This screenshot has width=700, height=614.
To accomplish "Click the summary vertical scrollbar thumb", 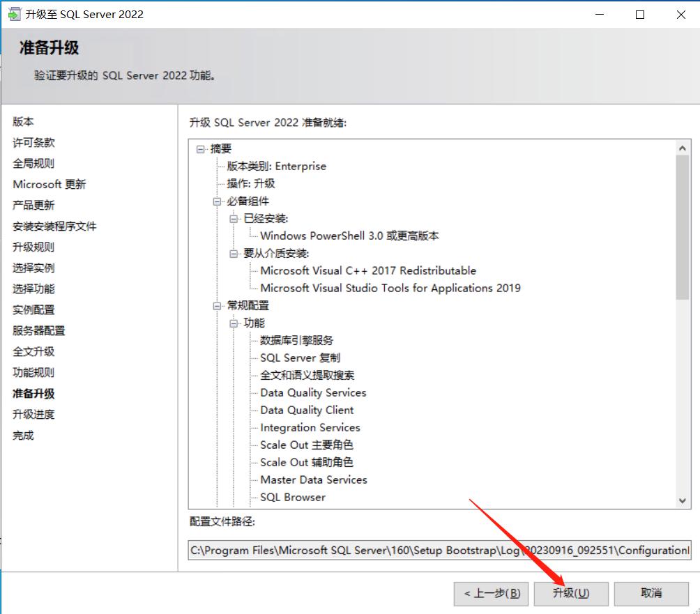I will (x=682, y=228).
